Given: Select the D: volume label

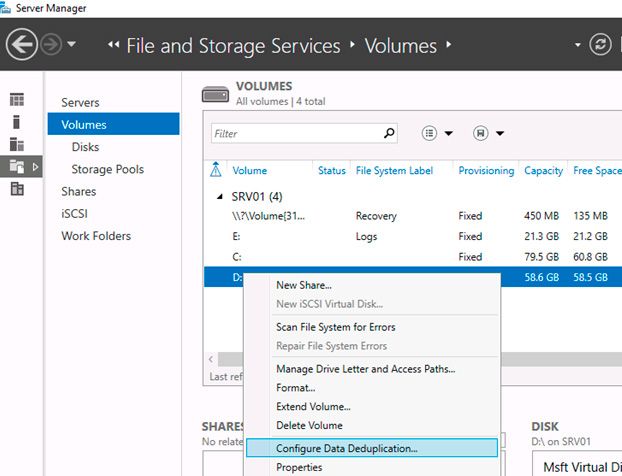Looking at the screenshot, I should click(237, 277).
